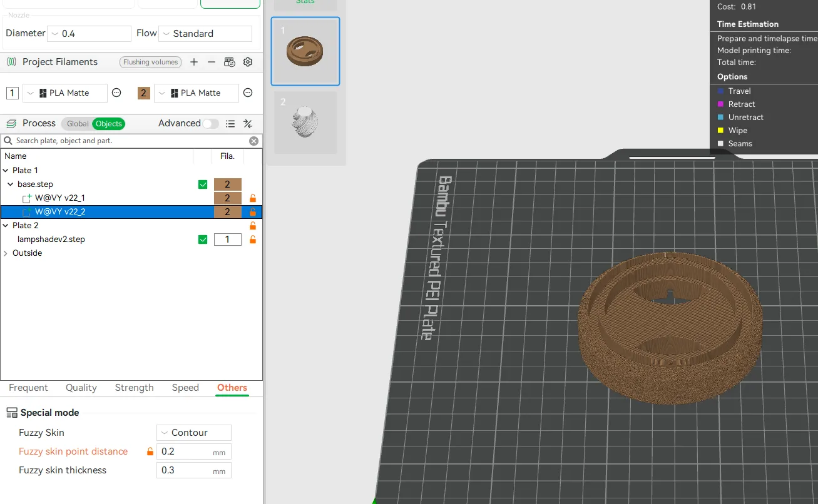Click the filament 1 number box
The image size is (818, 504).
pos(13,93)
